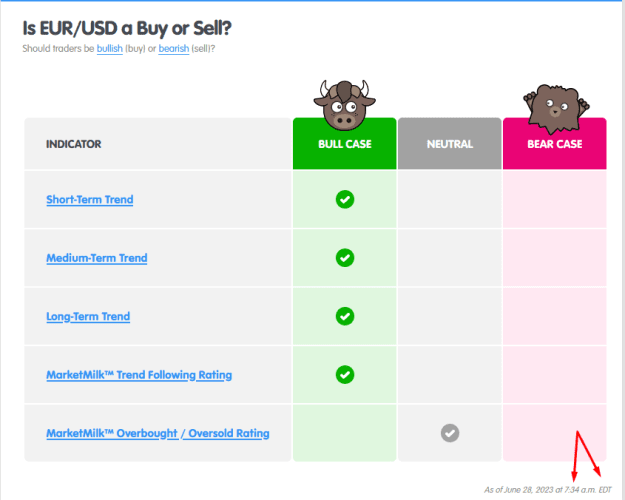Open the bearish definition link
Screen dimensions: 625x500
(x=174, y=49)
